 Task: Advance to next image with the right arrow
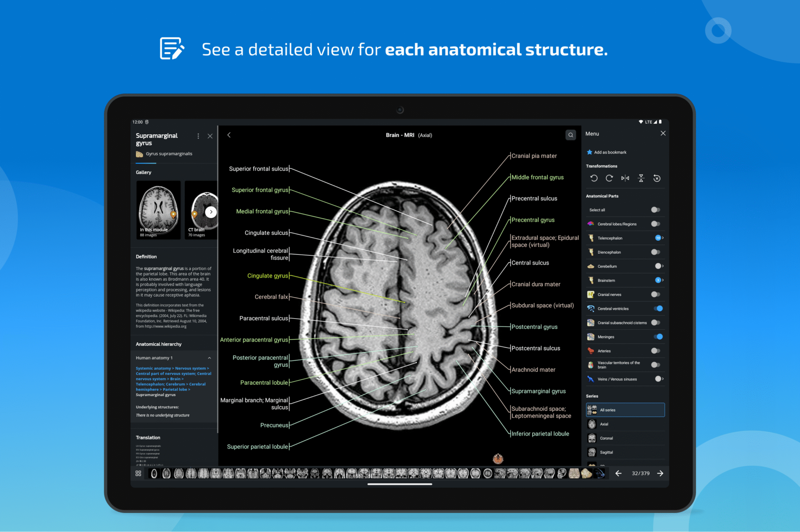tap(660, 473)
